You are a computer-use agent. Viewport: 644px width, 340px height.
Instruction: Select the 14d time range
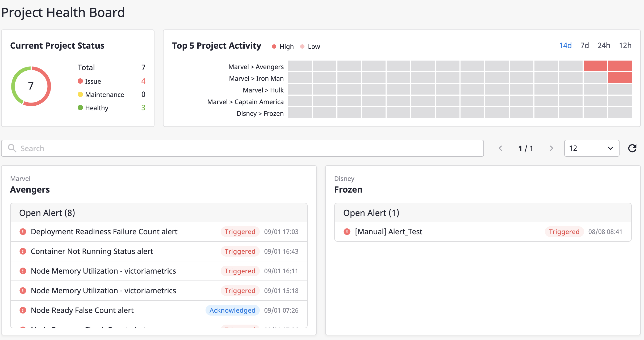point(565,45)
